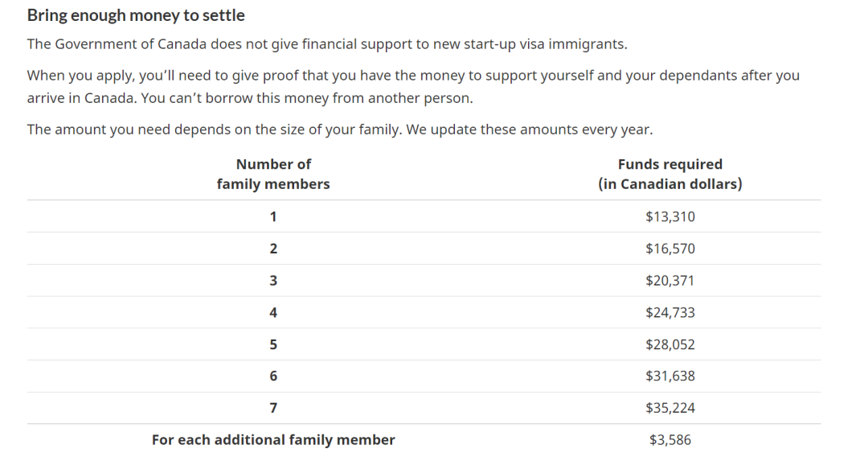Image resolution: width=868 pixels, height=465 pixels.
Task: Select the row for 6 family members
Action: pyautogui.click(x=424, y=377)
